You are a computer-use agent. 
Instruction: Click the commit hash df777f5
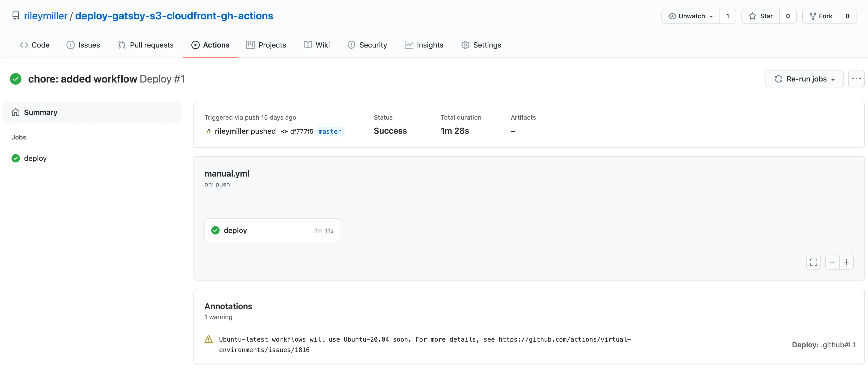(x=301, y=132)
